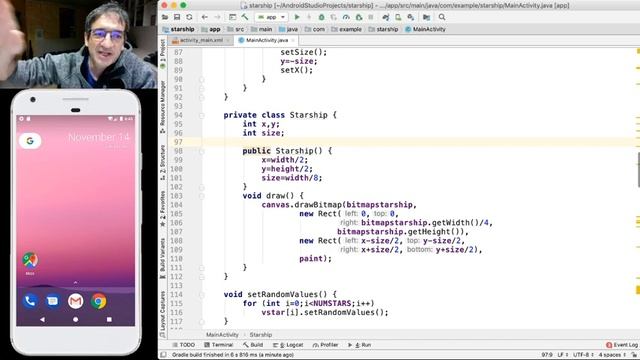Click the Open file toolbar icon

point(165,17)
